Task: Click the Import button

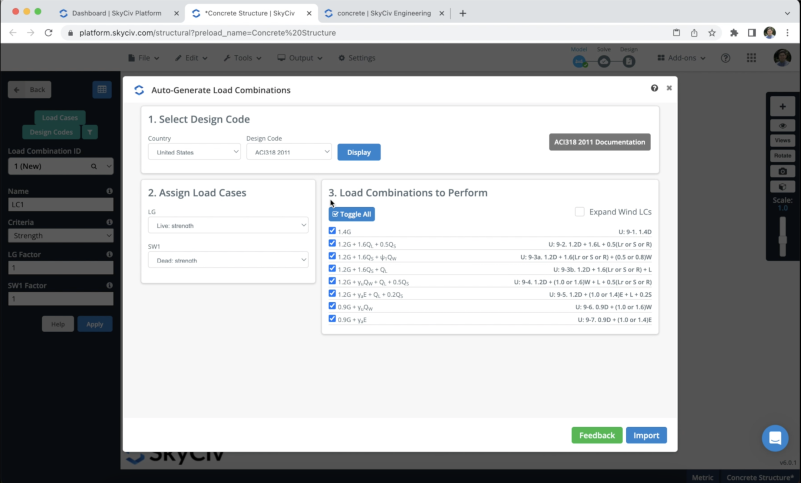Action: tap(646, 435)
